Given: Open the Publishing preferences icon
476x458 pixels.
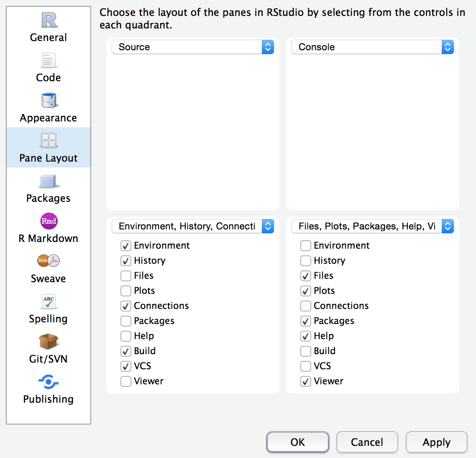Looking at the screenshot, I should click(x=49, y=382).
